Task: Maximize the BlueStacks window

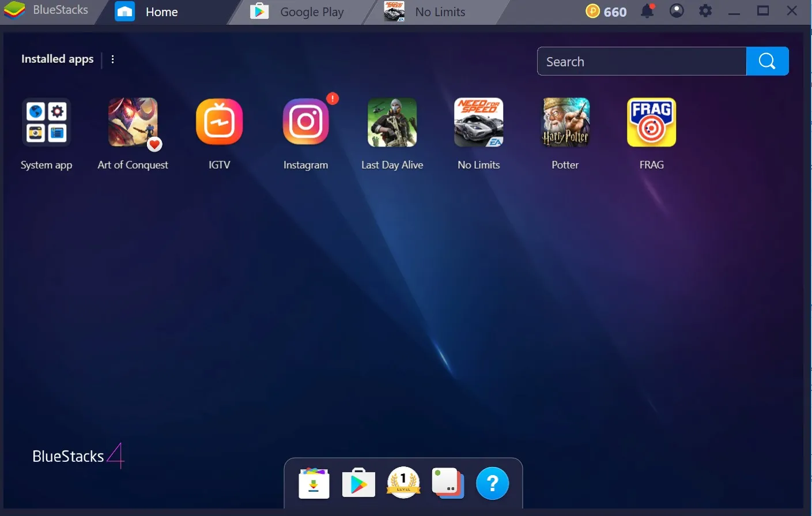Action: pos(763,10)
